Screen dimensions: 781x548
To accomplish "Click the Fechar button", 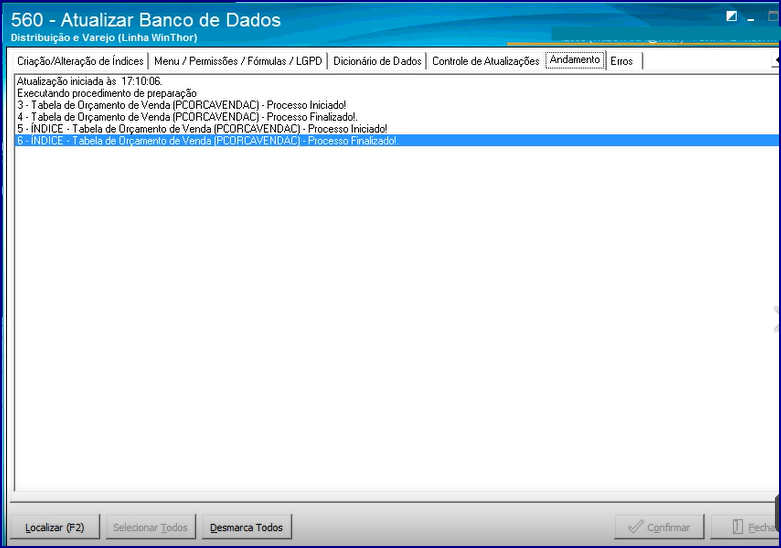I will pos(746,527).
